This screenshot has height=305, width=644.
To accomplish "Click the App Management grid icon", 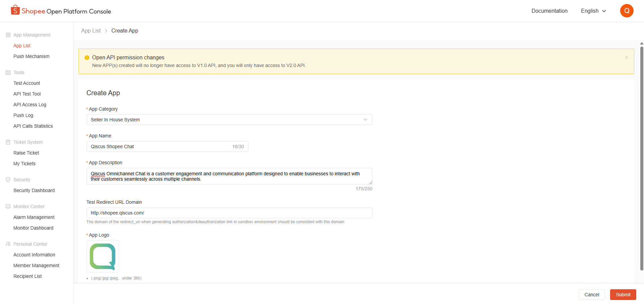I will tap(8, 35).
